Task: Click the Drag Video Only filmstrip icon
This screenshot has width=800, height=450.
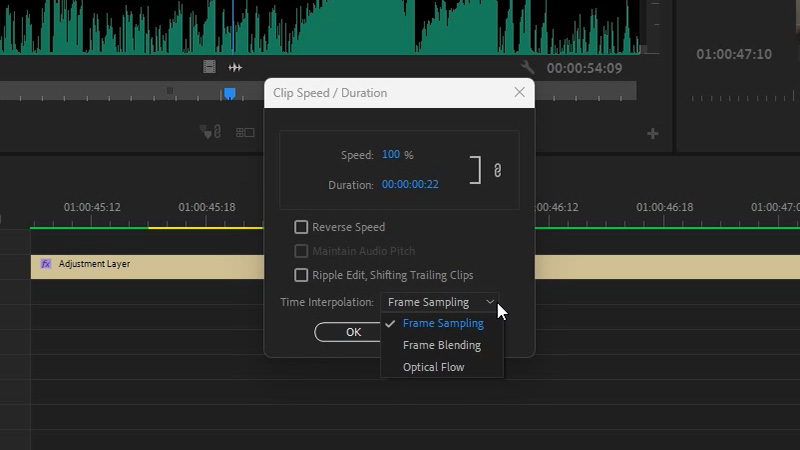Action: tap(209, 67)
